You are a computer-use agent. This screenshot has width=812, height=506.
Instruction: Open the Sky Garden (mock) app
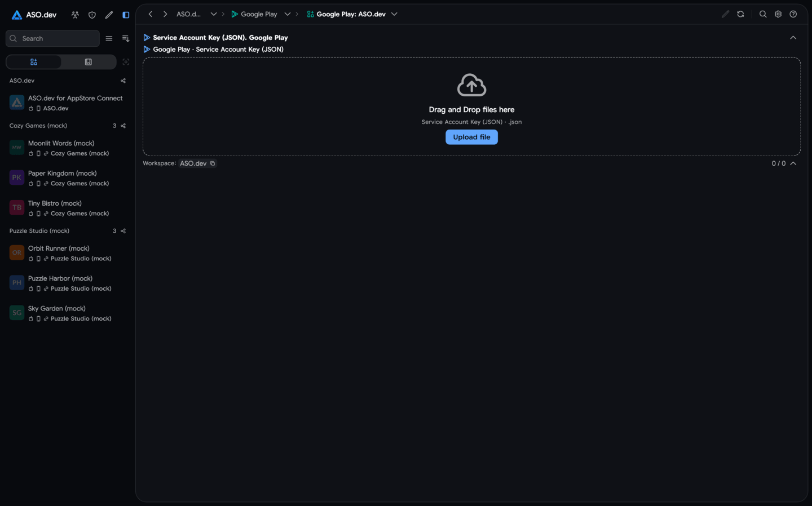click(68, 313)
